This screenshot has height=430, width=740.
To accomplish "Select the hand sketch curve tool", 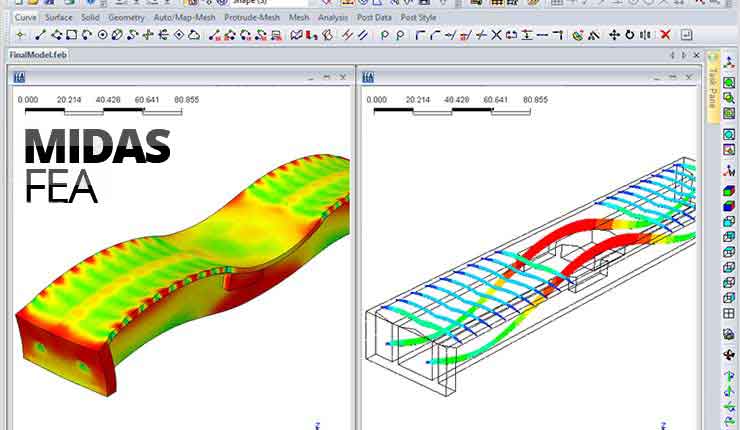I will tap(328, 35).
